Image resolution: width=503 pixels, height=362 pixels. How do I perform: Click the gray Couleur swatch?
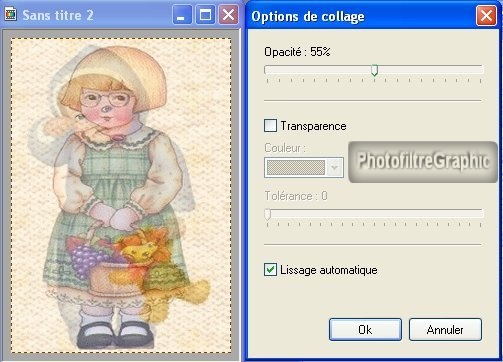click(x=296, y=167)
